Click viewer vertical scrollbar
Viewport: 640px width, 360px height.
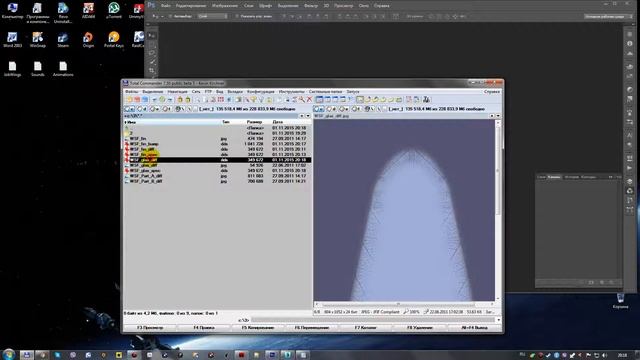(498, 211)
